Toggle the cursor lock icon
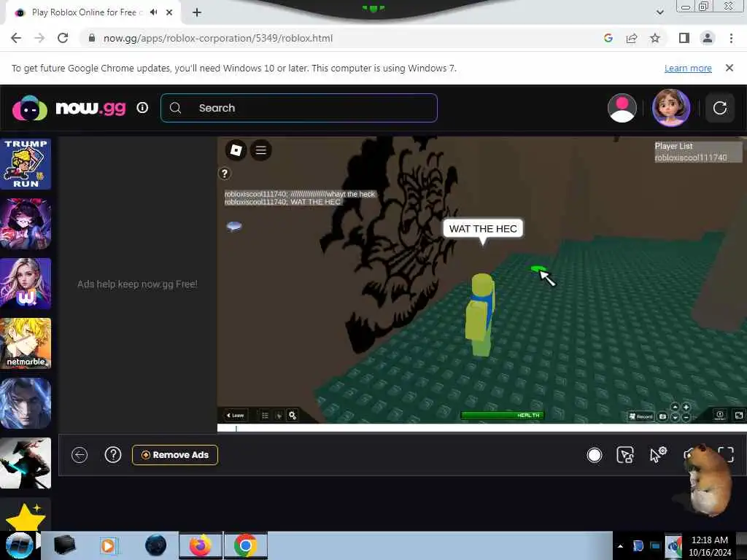The image size is (747, 560). click(x=625, y=455)
